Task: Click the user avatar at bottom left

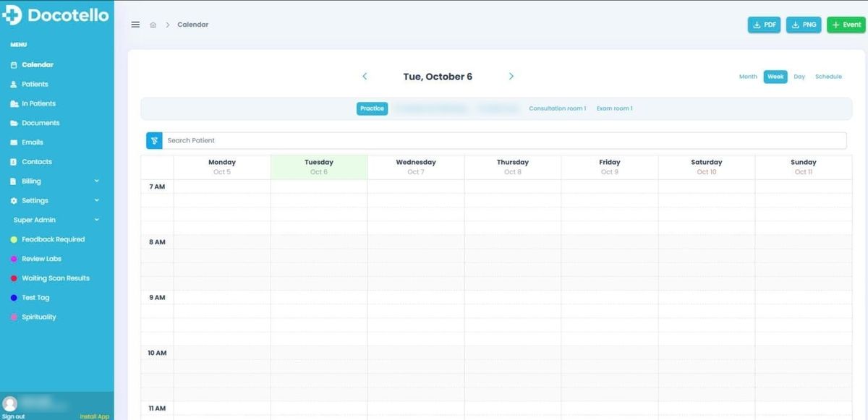Action: click(x=9, y=403)
